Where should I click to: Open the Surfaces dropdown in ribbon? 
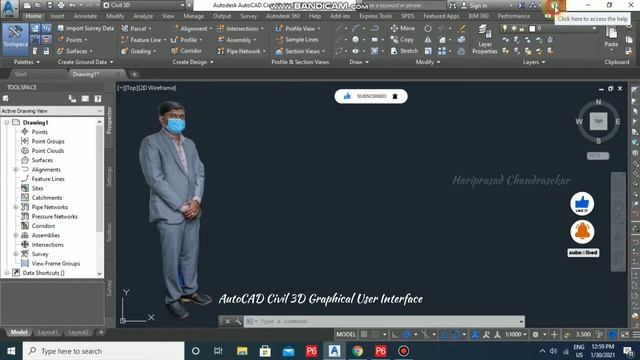[x=75, y=51]
